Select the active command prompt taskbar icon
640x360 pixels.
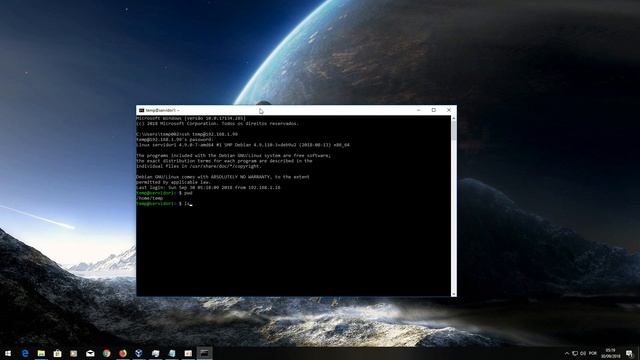[x=204, y=353]
